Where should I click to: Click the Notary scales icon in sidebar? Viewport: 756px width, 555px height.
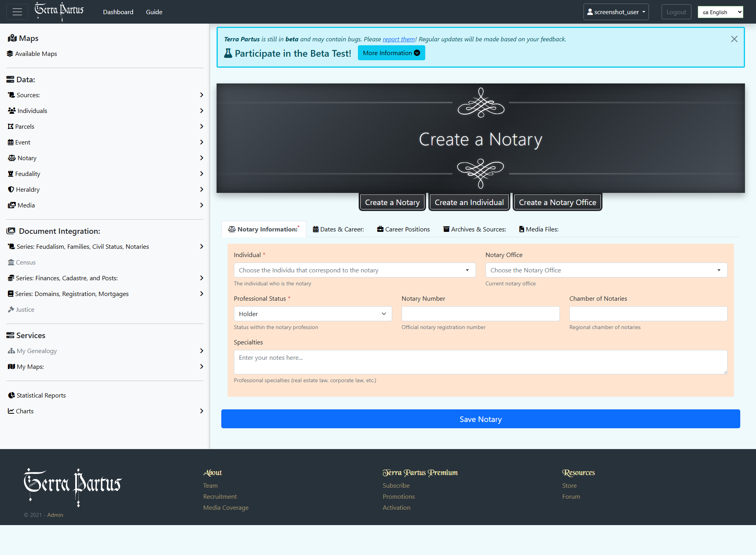pyautogui.click(x=12, y=158)
